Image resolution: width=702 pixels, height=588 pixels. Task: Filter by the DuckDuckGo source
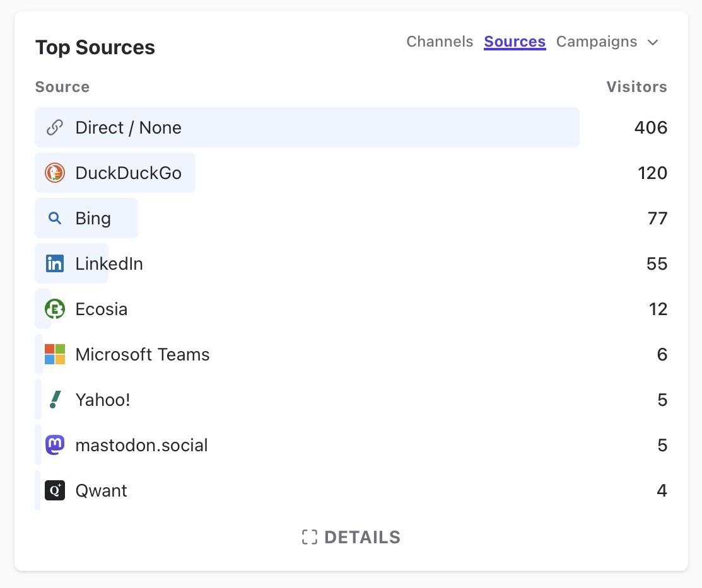click(128, 173)
